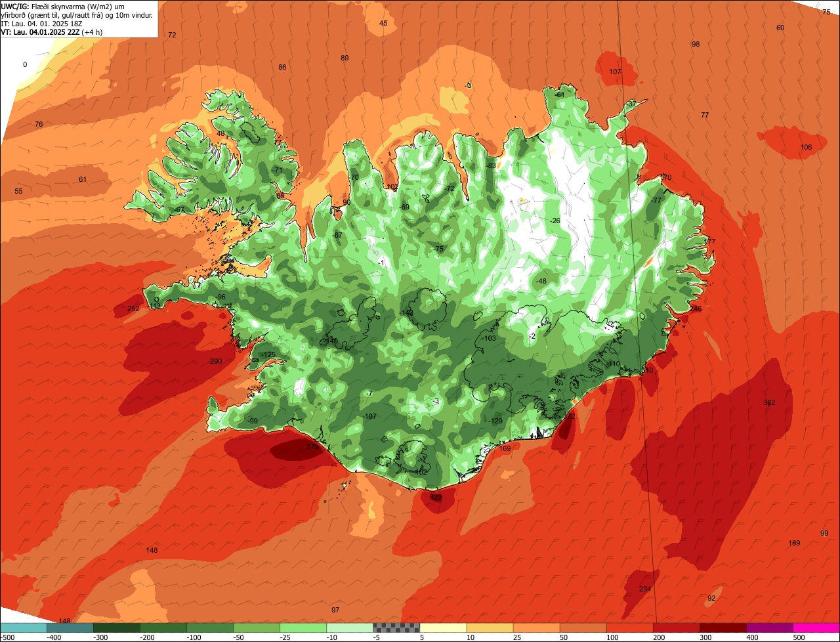This screenshot has width=840, height=642.
Task: Click the '-103' value in central Iceland
Action: coord(489,338)
